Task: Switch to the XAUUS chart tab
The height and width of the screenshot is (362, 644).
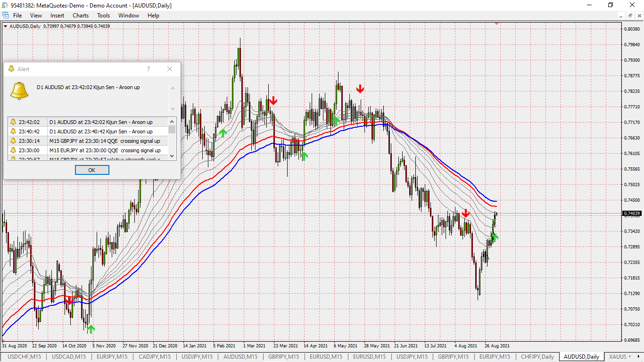Action: coord(618,357)
